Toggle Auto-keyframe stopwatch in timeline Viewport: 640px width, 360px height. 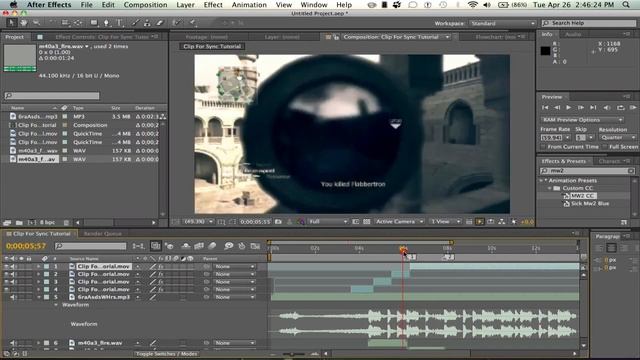tap(242, 246)
